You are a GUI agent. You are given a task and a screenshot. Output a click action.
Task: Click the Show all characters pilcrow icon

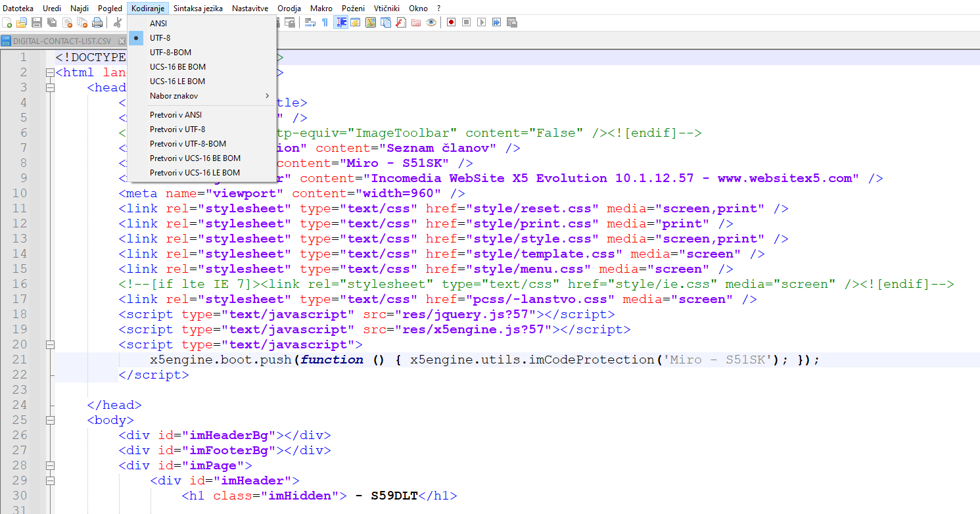pyautogui.click(x=325, y=22)
